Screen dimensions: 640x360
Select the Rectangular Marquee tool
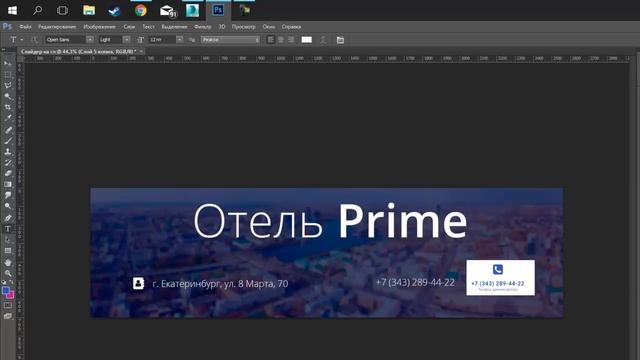[x=8, y=75]
